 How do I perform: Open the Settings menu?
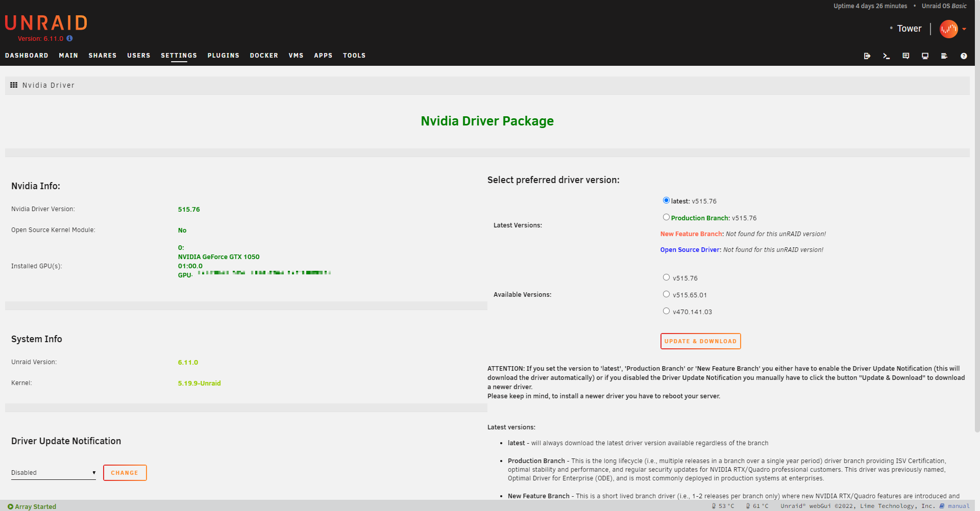pos(179,56)
